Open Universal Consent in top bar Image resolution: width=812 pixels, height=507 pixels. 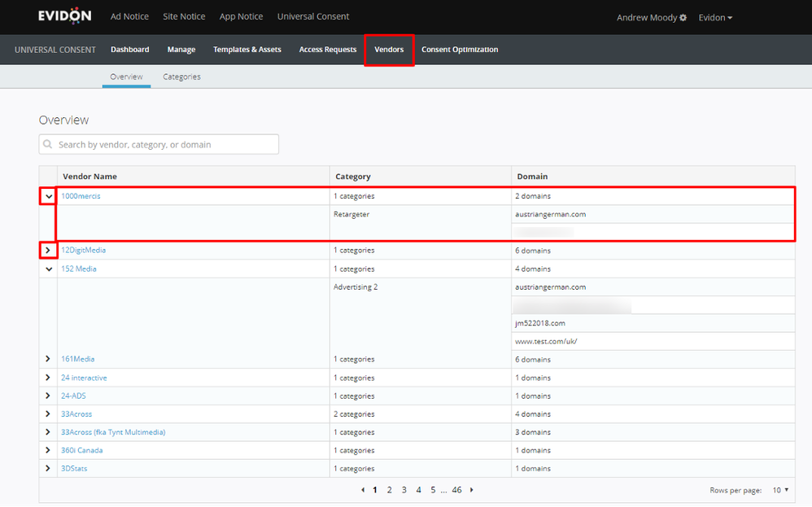pyautogui.click(x=313, y=16)
